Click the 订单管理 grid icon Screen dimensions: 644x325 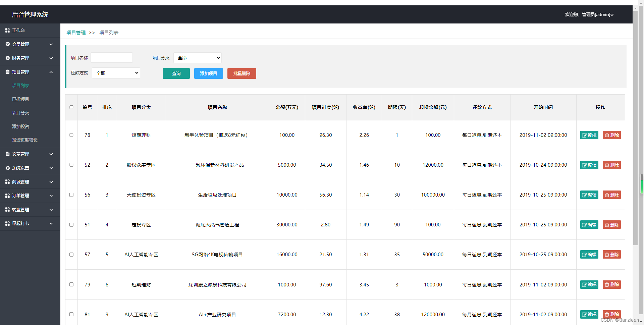pos(7,196)
